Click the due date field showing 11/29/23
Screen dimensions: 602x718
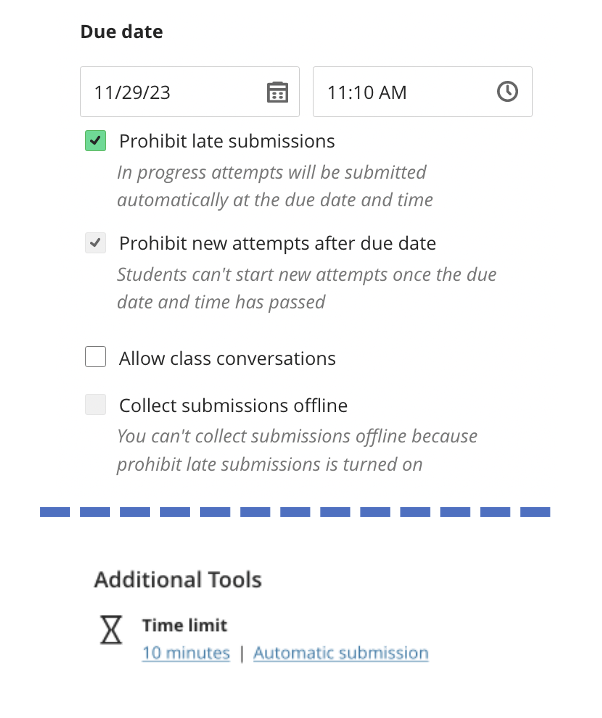coord(170,92)
